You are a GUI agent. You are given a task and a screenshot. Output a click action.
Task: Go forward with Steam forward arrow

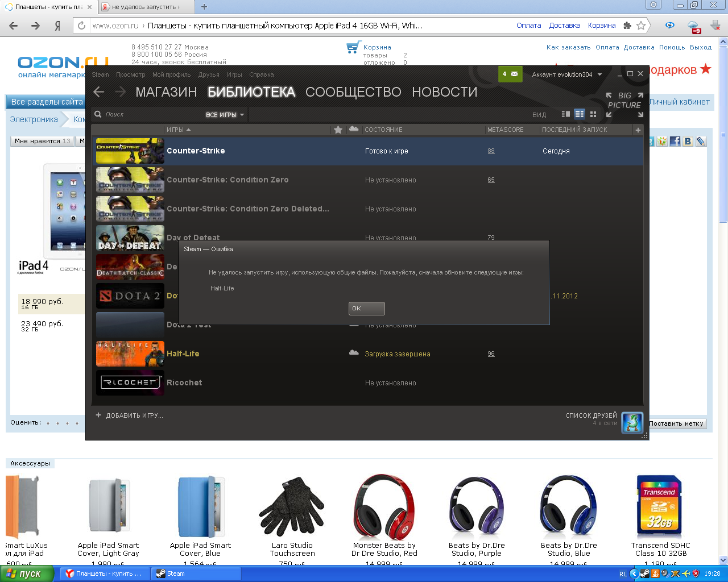point(120,92)
